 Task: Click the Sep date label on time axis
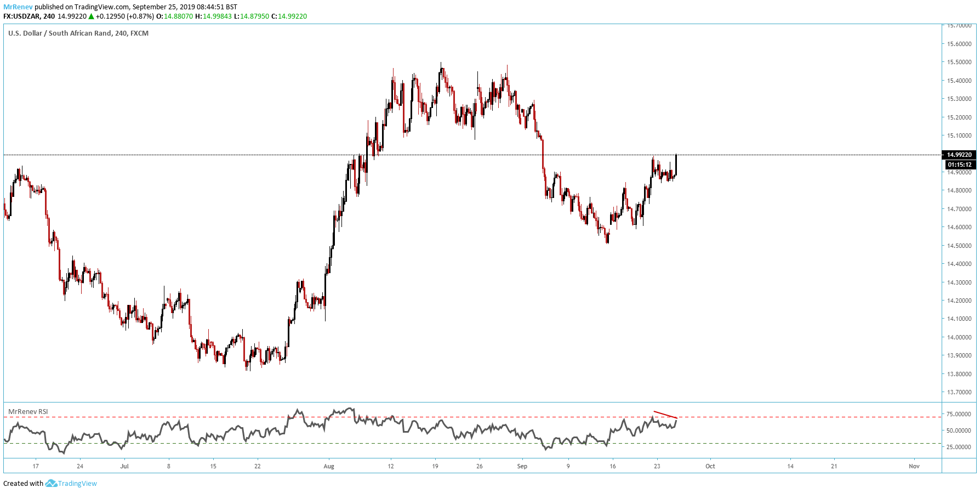(x=522, y=466)
